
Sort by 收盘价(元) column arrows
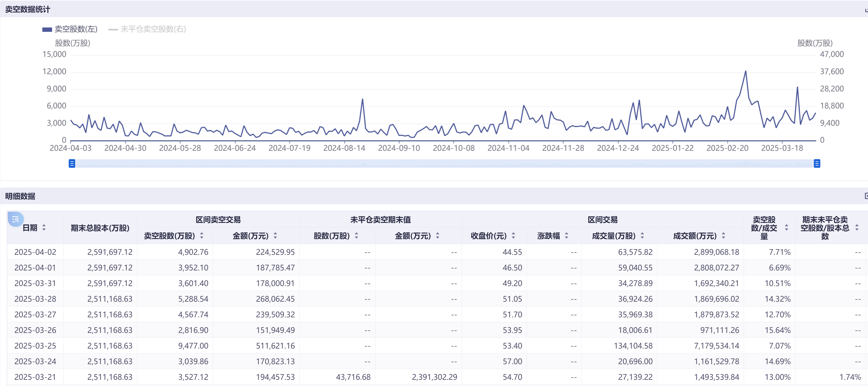513,236
